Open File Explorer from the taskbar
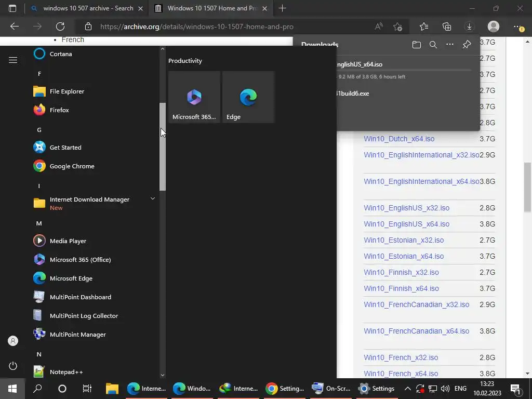Image resolution: width=532 pixels, height=399 pixels. [112, 389]
